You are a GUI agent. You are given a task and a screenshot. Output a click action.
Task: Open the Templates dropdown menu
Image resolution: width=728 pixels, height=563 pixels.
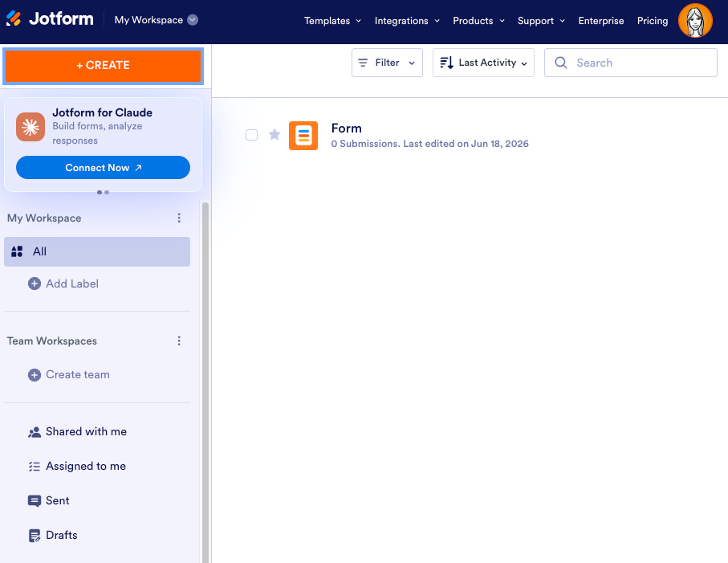(332, 21)
